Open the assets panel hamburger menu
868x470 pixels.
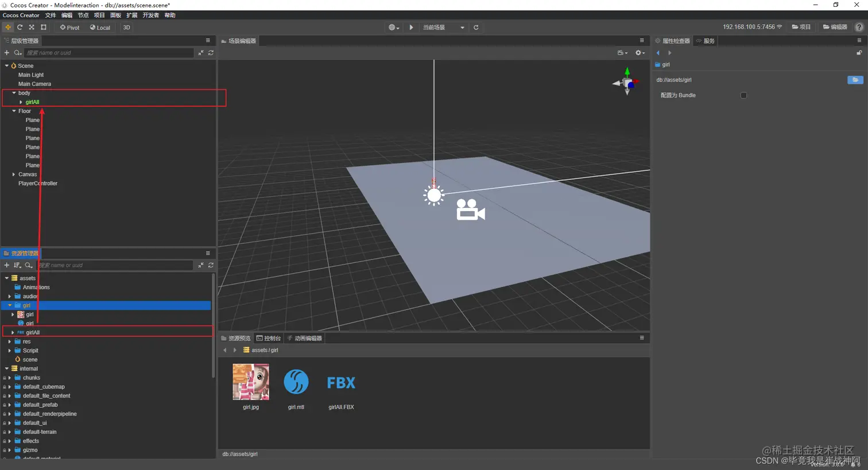pyautogui.click(x=208, y=253)
